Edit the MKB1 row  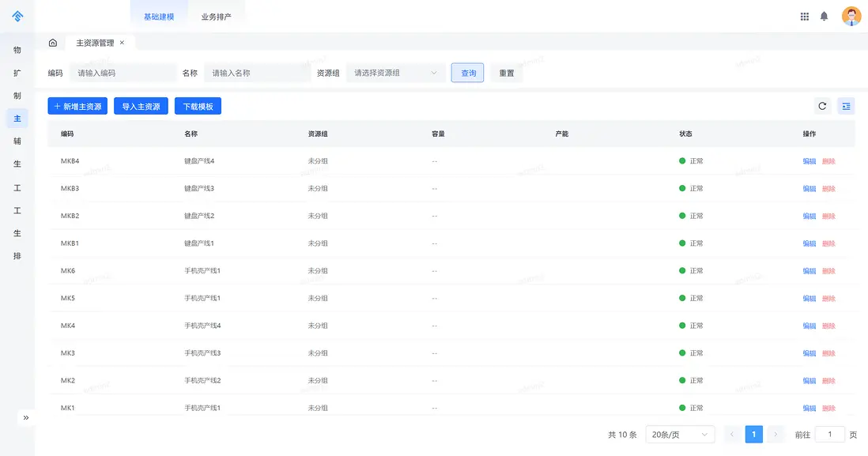point(810,243)
